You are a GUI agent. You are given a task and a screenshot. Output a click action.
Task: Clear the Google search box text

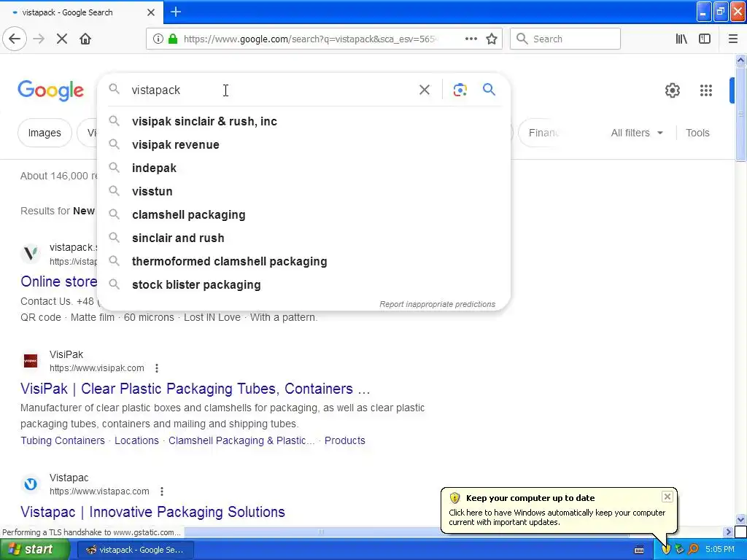pos(425,90)
